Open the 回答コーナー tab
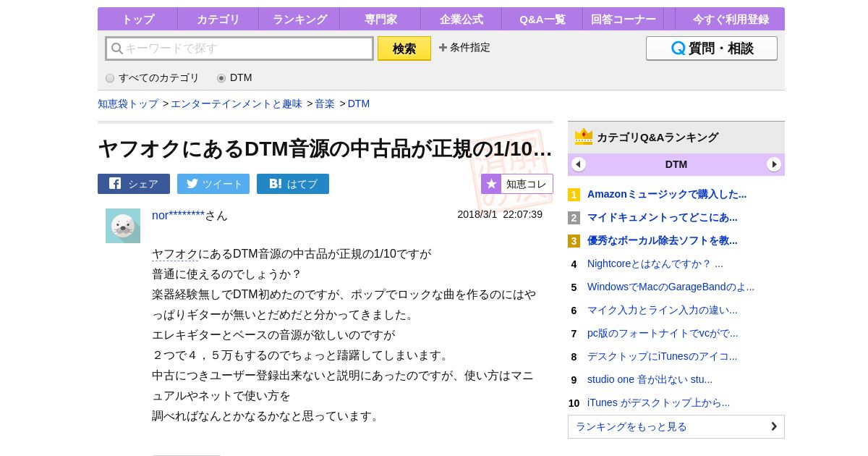The image size is (868, 456). pos(624,20)
